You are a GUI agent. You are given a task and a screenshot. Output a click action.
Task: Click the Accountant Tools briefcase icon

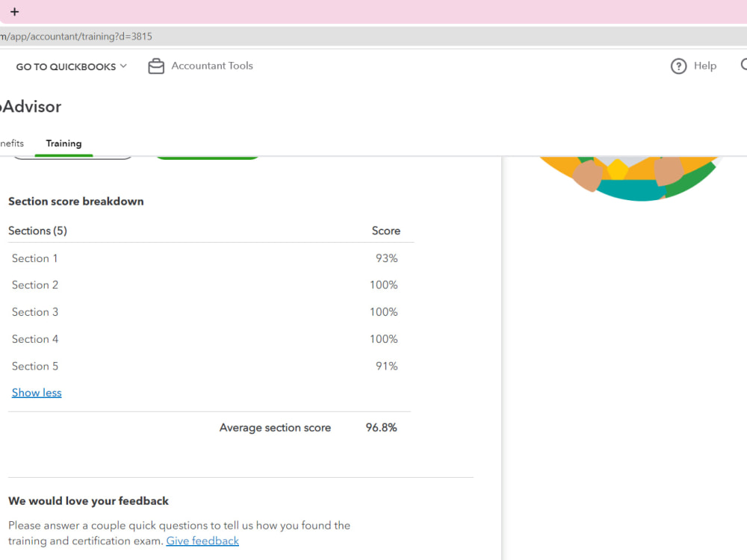coord(156,66)
